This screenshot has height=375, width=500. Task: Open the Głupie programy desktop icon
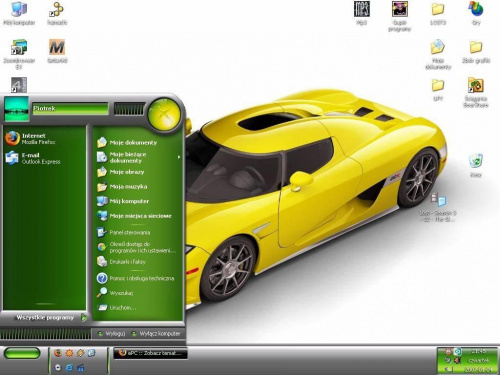[x=400, y=16]
